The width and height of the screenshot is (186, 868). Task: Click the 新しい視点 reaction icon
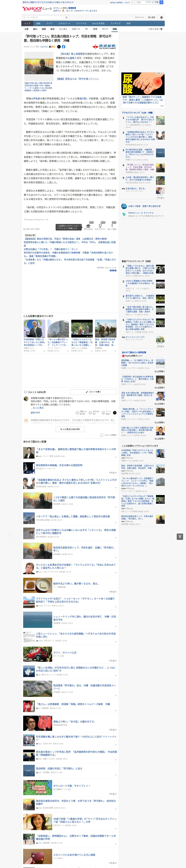click(x=112, y=226)
